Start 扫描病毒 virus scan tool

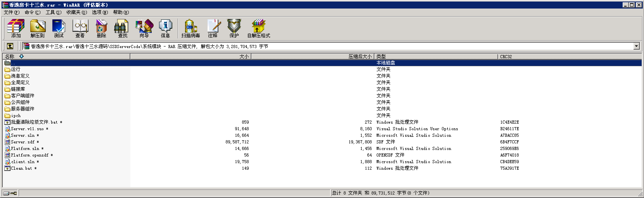(190, 29)
